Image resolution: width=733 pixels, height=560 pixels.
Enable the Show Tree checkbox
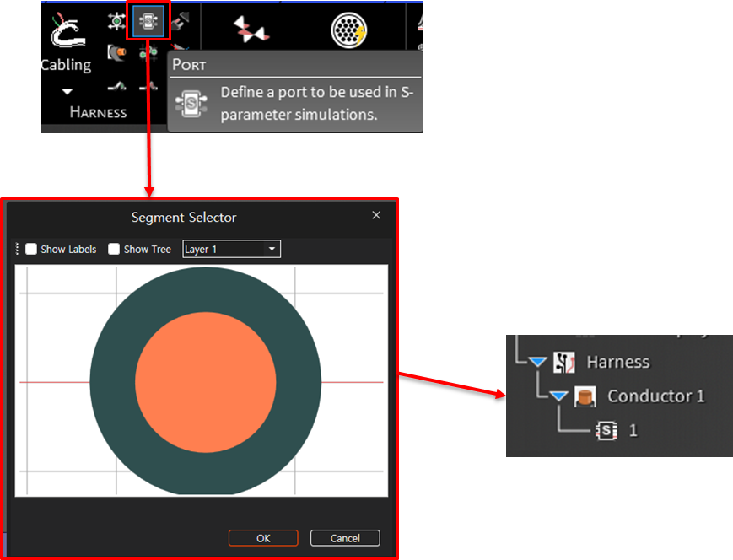tap(114, 250)
